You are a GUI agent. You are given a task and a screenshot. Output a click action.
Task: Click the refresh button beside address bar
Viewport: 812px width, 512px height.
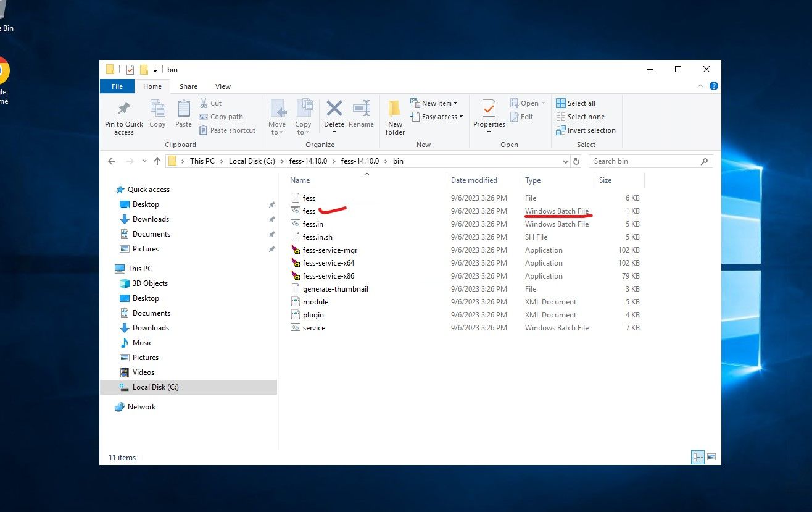point(576,161)
